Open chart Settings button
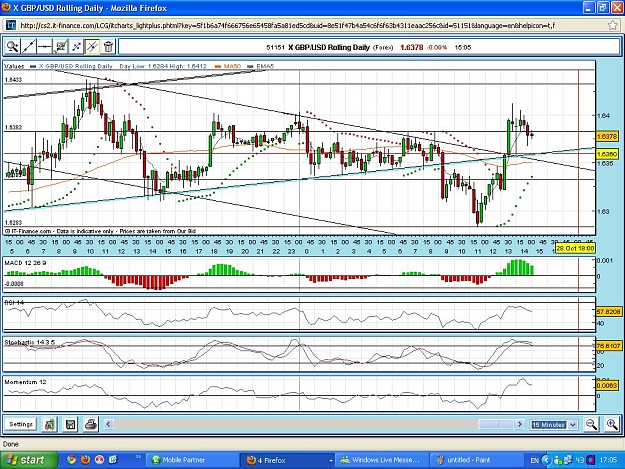This screenshot has width=625, height=469. pyautogui.click(x=21, y=424)
